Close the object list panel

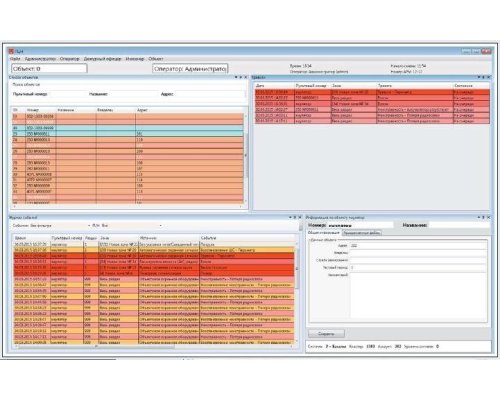click(x=246, y=77)
